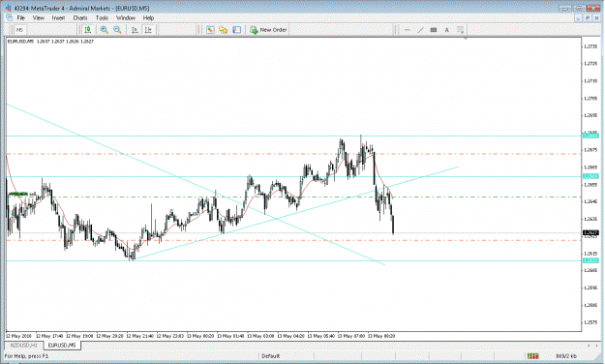Viewport: 605px width, 364px height.
Task: Open the Window menu
Action: pyautogui.click(x=126, y=18)
